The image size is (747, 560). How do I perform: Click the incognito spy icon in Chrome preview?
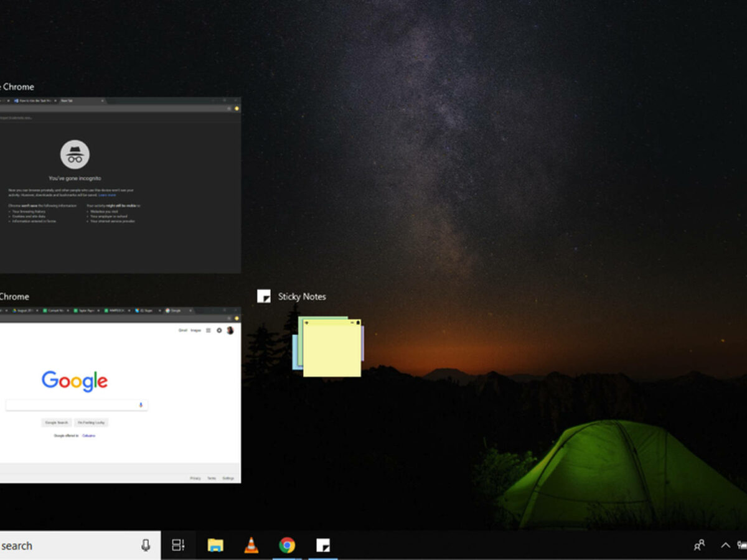(75, 155)
